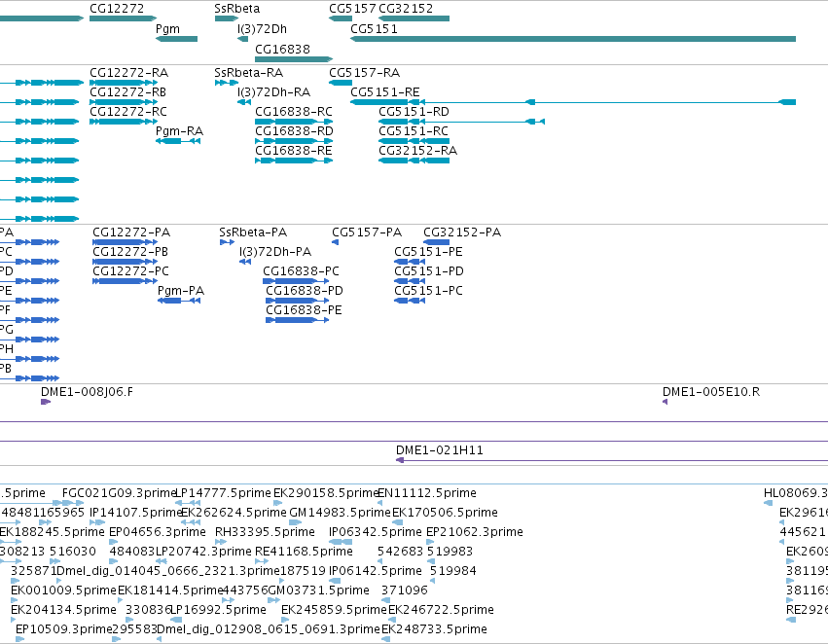This screenshot has width=828, height=644.
Task: Click EST label IP06342.5prime
Action: click(x=376, y=532)
